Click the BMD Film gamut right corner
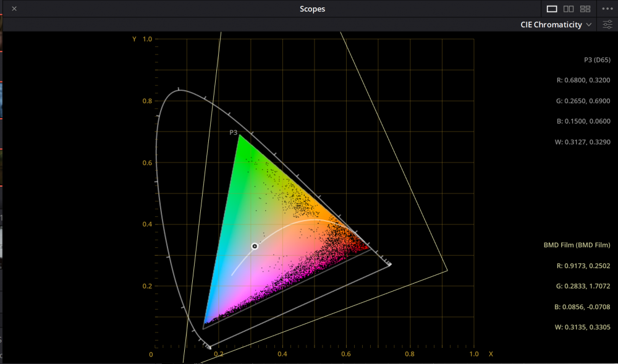The image size is (618, 364). coord(447,270)
